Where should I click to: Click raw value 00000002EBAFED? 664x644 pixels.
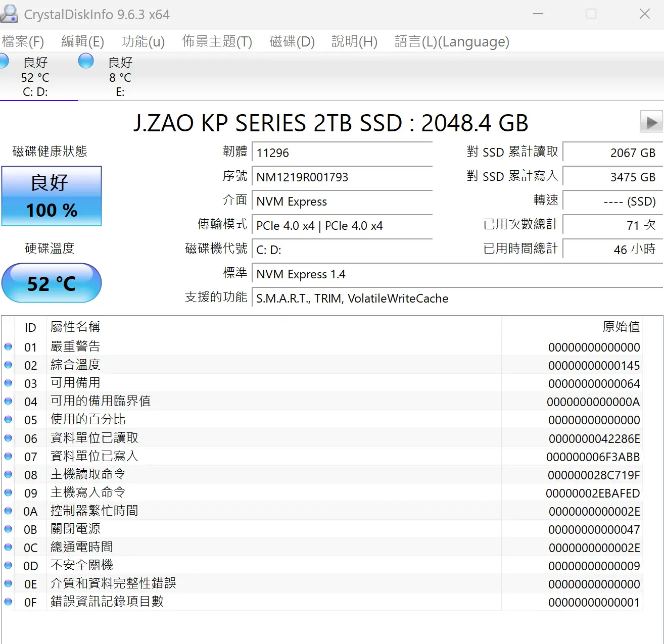coord(593,493)
